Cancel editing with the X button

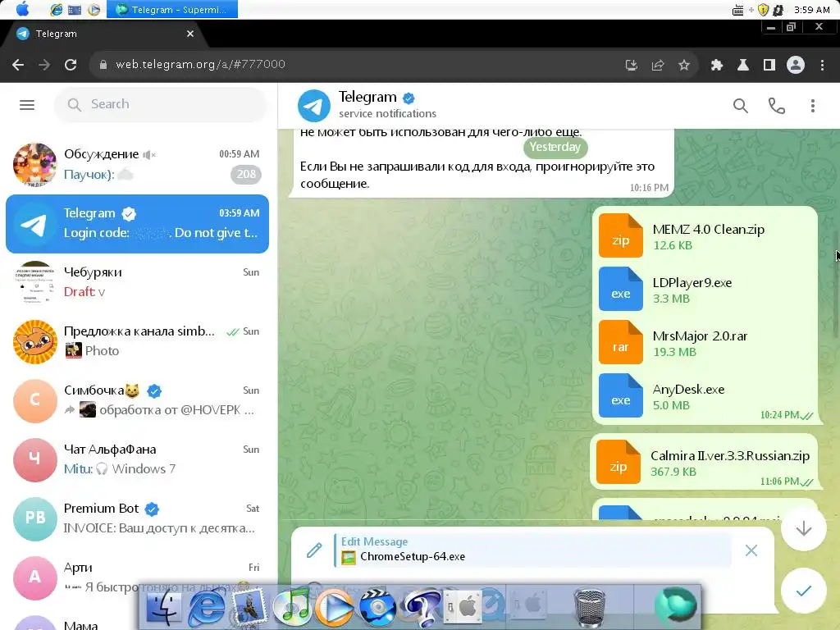751,550
